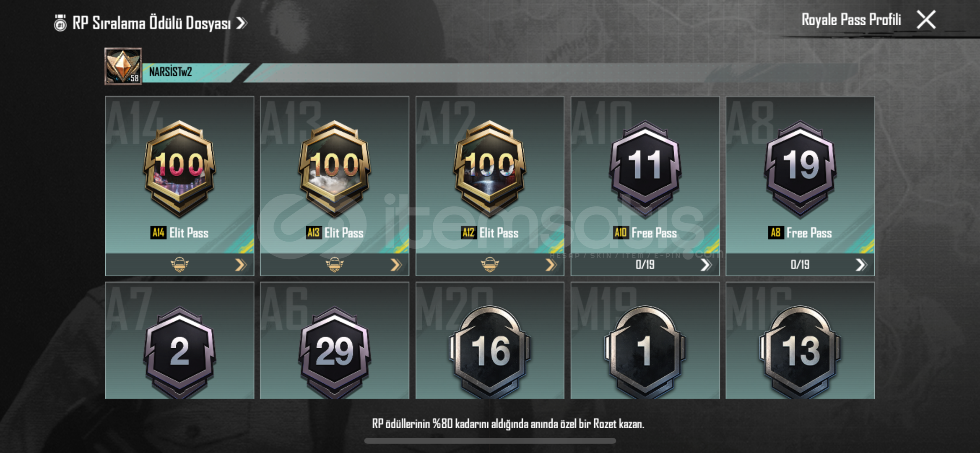Screen dimensions: 980x453
Task: Expand A10 Free Pass 0/19 arrow
Action: [x=706, y=265]
